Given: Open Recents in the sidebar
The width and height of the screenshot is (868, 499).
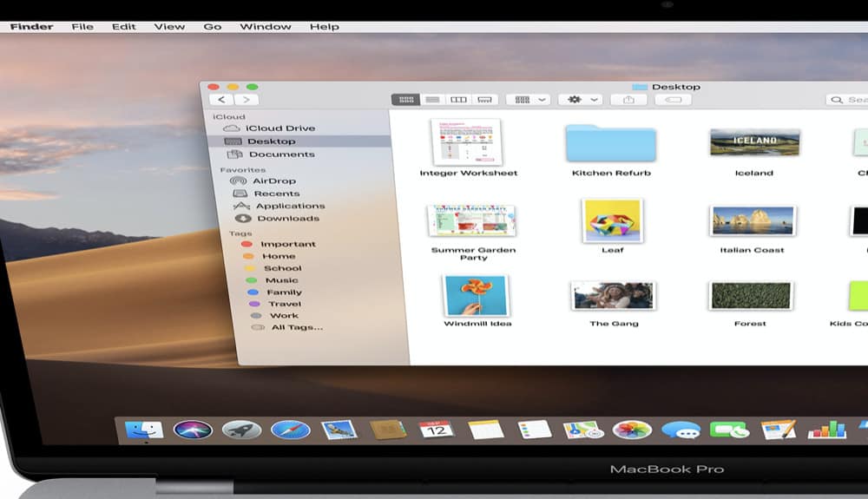Looking at the screenshot, I should [266, 194].
